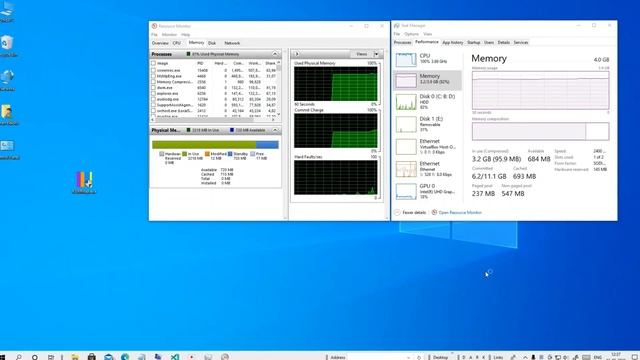This screenshot has height=360, width=640.
Task: Collapse the Processes section in Resource Monitor
Action: tap(275, 54)
